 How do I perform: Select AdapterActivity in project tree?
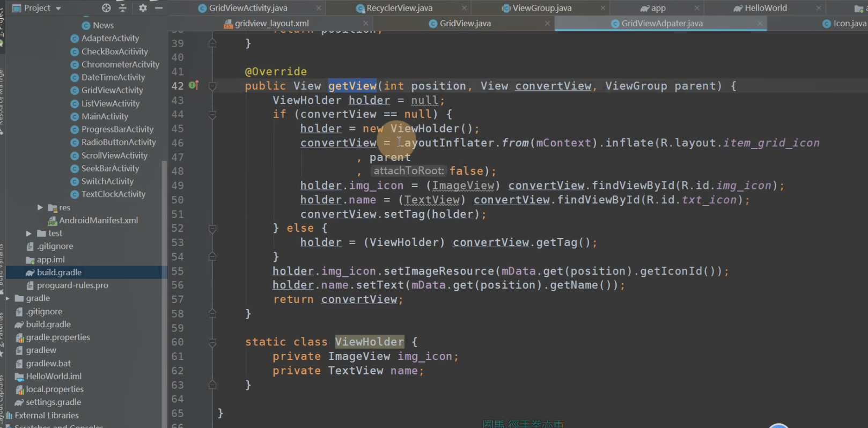105,38
